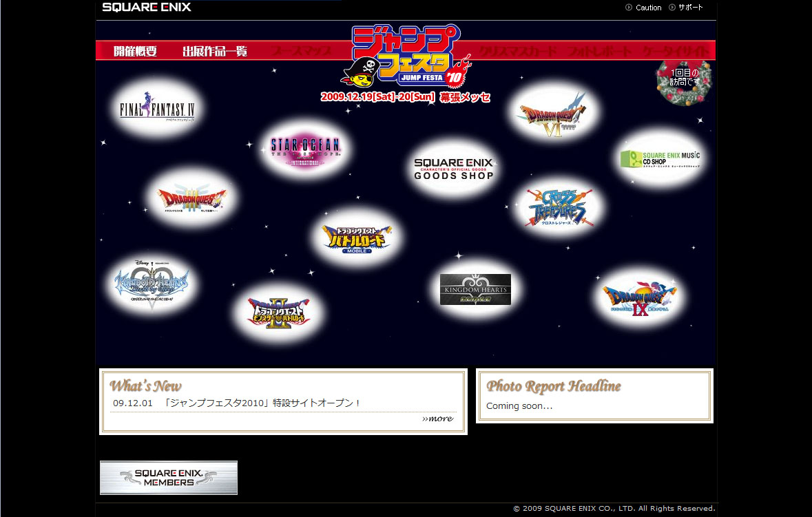Click the Photo Report Headline heading
This screenshot has height=517, width=812.
pos(554,386)
